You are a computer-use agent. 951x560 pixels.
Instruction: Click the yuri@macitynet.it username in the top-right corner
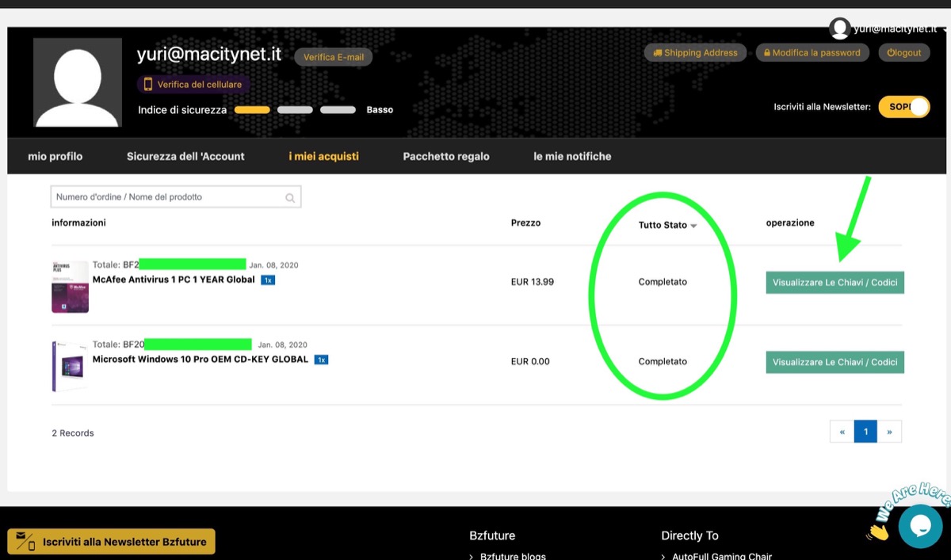895,29
